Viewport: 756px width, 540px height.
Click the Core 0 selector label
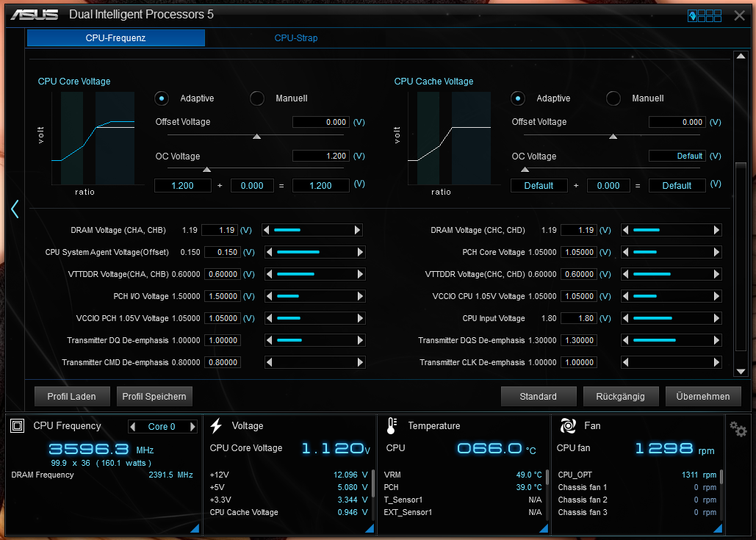[162, 427]
